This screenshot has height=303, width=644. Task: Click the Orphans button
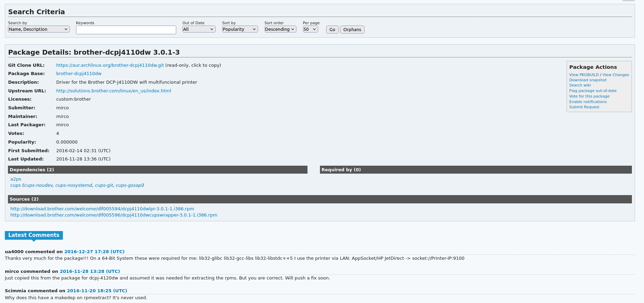pos(352,30)
